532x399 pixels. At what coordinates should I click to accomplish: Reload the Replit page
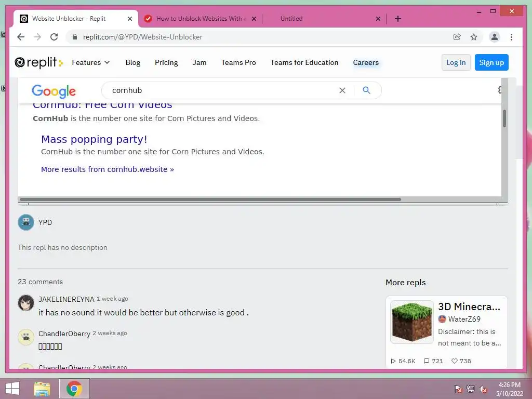point(54,37)
